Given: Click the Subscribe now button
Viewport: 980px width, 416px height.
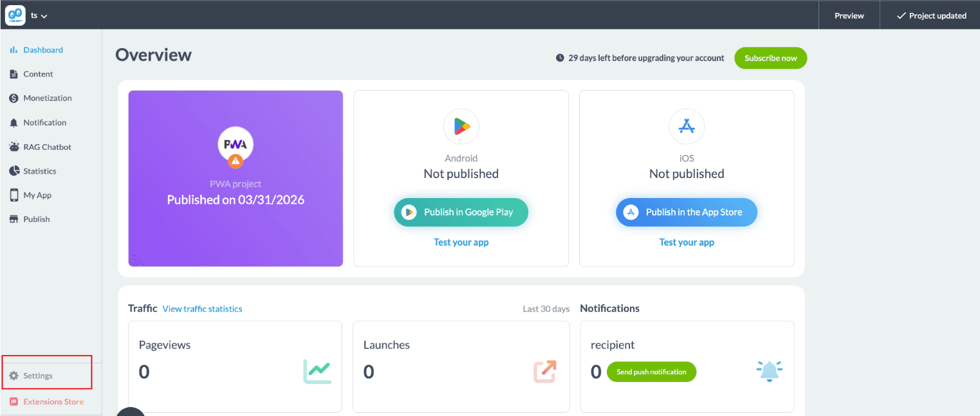Looking at the screenshot, I should 770,58.
